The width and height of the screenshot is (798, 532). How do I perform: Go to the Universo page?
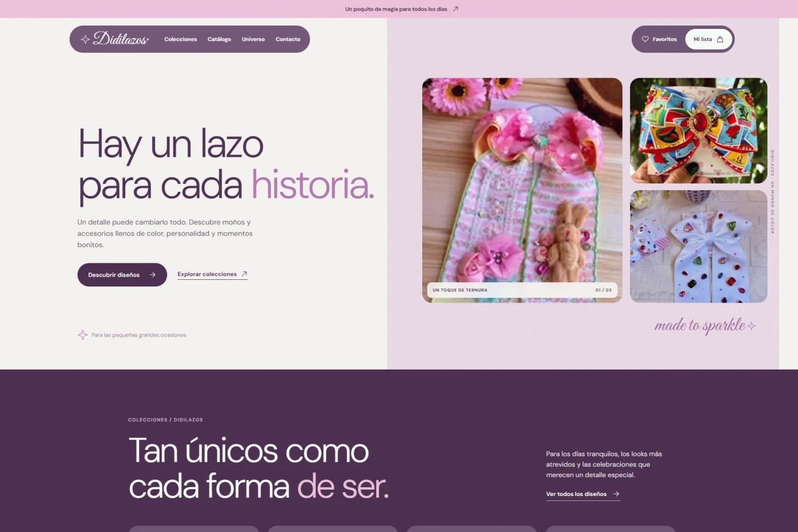click(253, 39)
